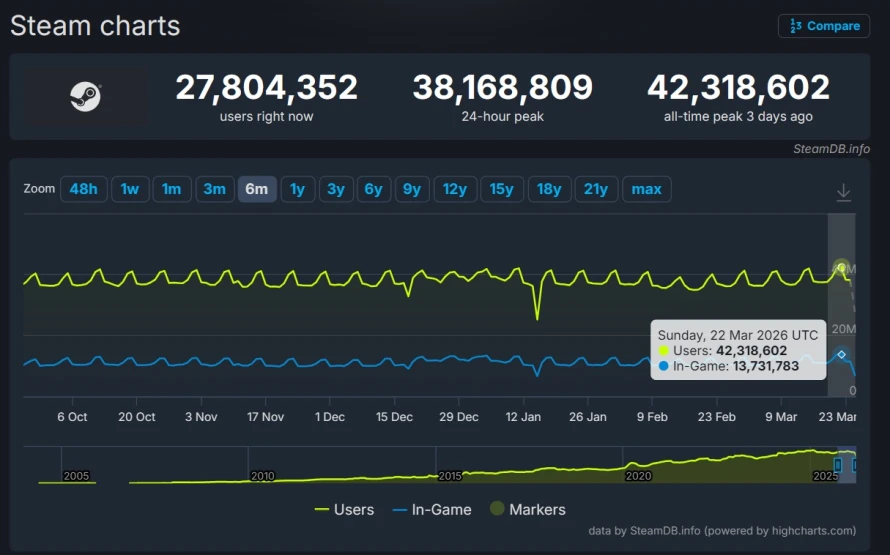Image resolution: width=890 pixels, height=555 pixels.
Task: Click the 2015 label in navigator
Action: click(450, 476)
